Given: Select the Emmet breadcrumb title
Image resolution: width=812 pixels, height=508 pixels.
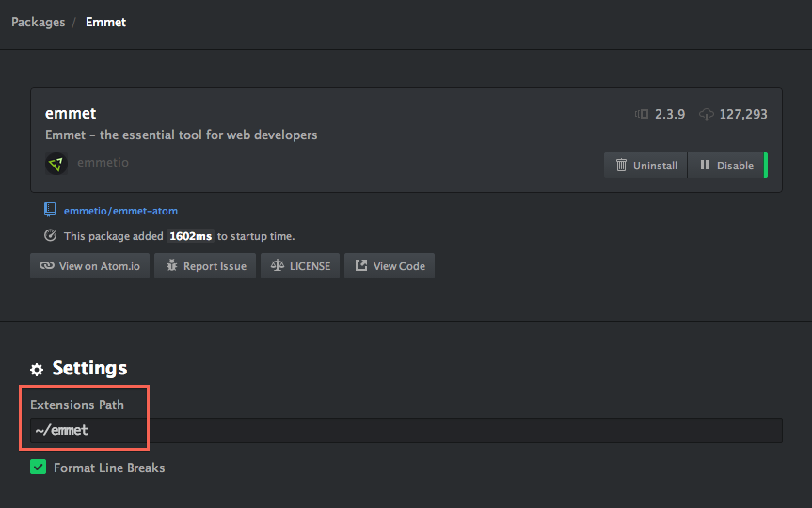Looking at the screenshot, I should [105, 23].
